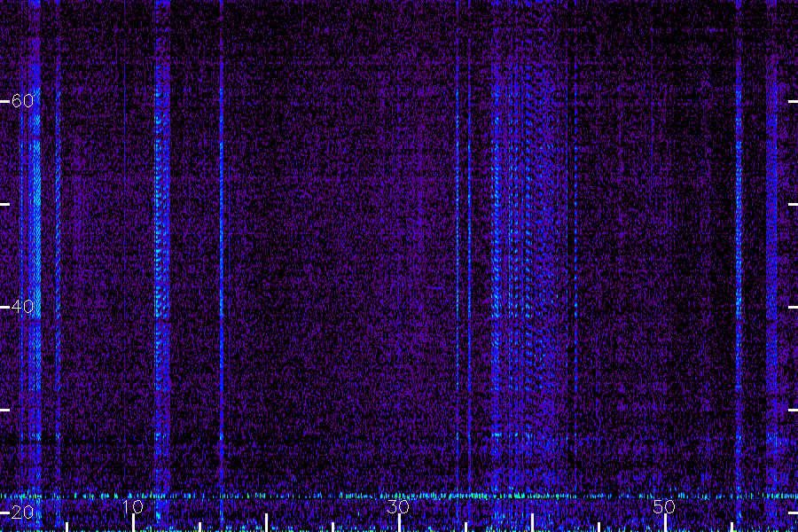The height and width of the screenshot is (532, 798).
Task: Click the "10" horizontal axis label
Action: (133, 506)
